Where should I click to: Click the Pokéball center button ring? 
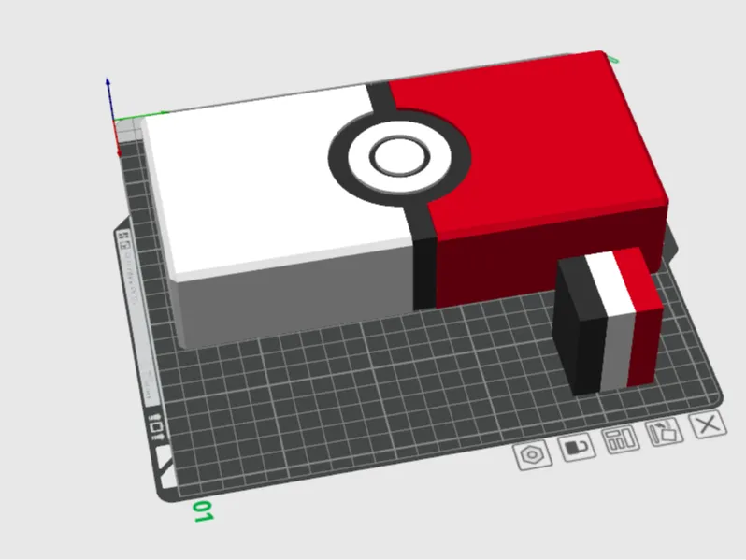coord(400,156)
